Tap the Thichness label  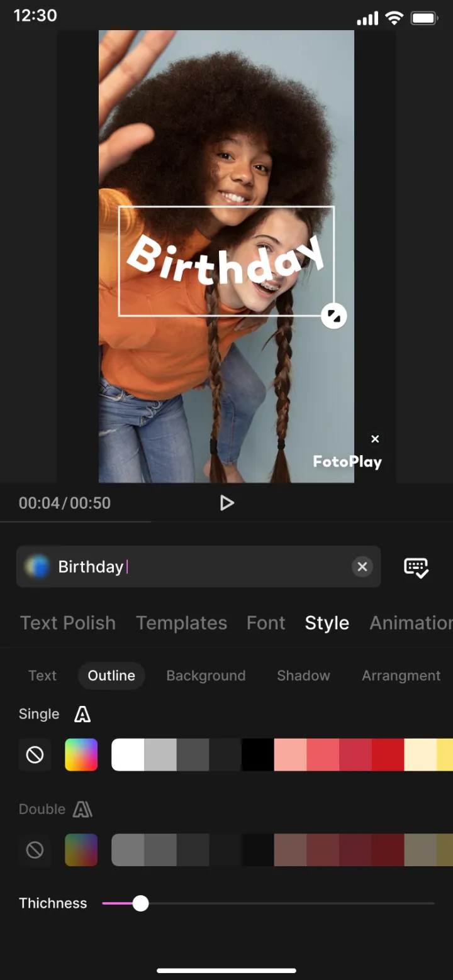click(x=53, y=903)
